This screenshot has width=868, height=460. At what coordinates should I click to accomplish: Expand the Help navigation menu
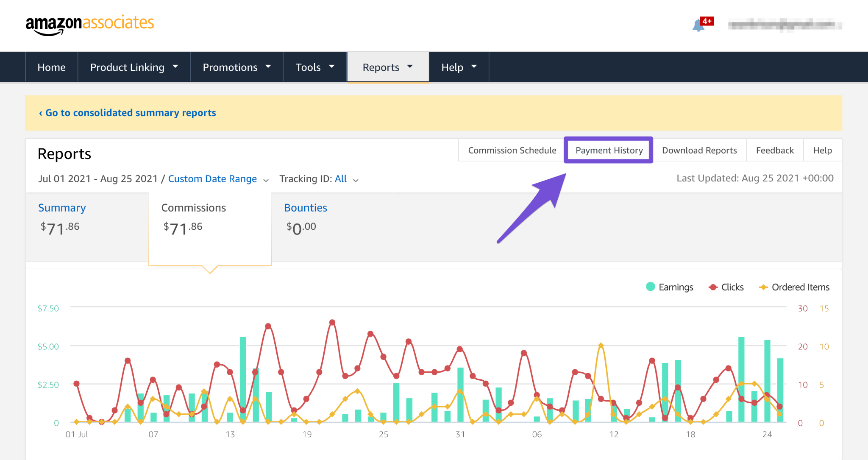(x=459, y=67)
